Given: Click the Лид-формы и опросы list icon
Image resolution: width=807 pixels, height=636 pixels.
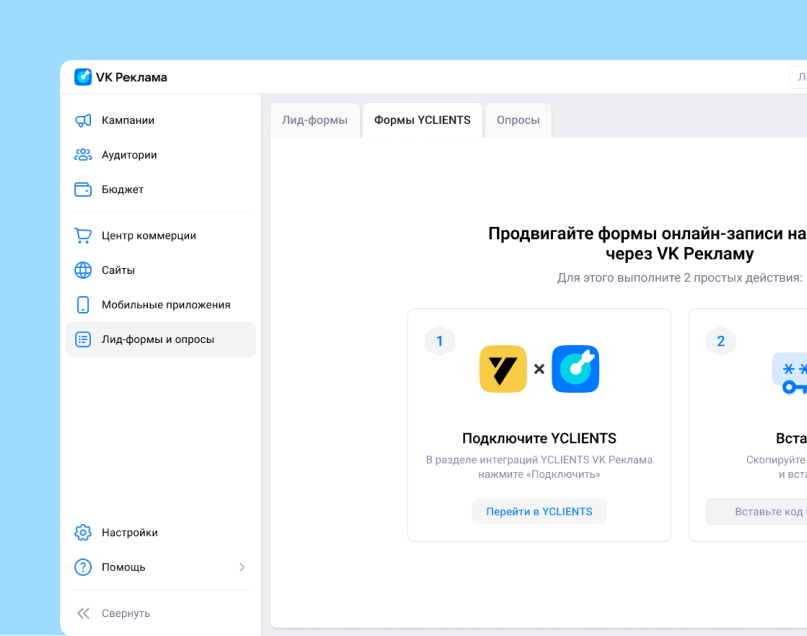Looking at the screenshot, I should pos(83,340).
